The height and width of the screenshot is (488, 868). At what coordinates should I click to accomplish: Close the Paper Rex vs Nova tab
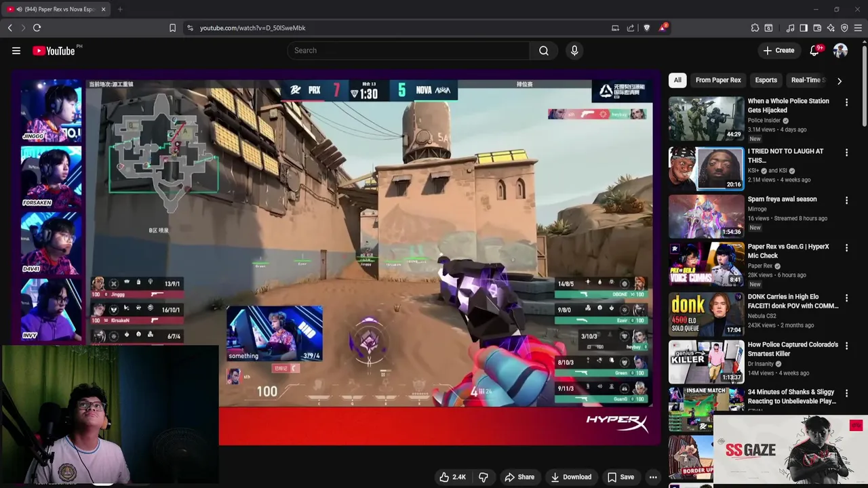coord(103,9)
